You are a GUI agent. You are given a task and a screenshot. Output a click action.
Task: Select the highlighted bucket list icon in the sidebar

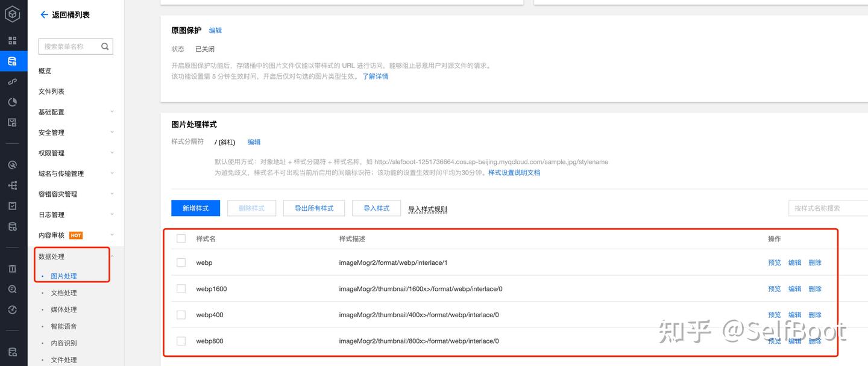coord(13,60)
